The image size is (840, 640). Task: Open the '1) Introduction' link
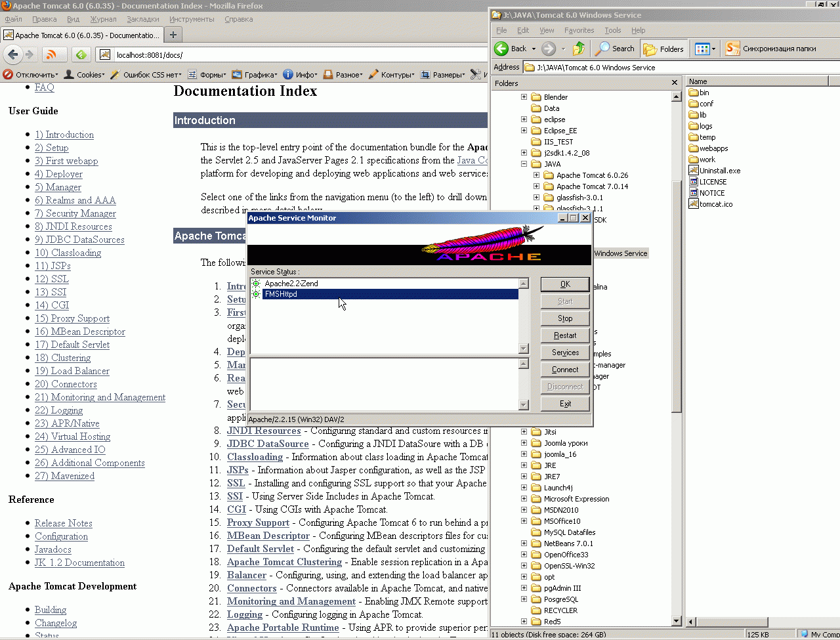click(x=64, y=135)
